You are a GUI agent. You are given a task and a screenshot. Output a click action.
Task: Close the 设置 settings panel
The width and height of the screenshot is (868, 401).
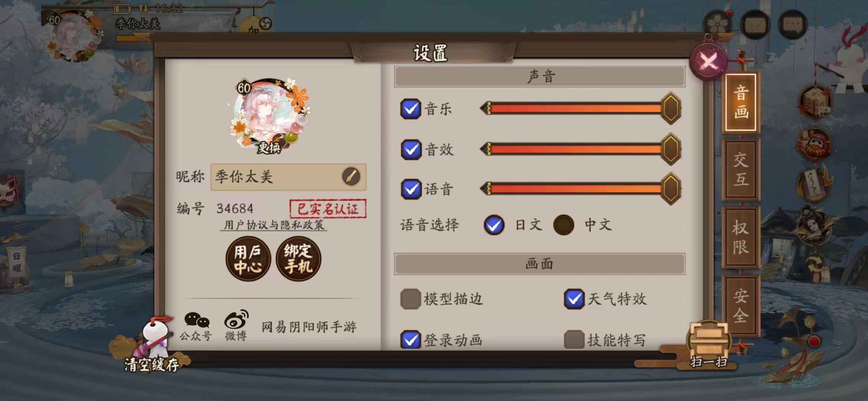708,61
